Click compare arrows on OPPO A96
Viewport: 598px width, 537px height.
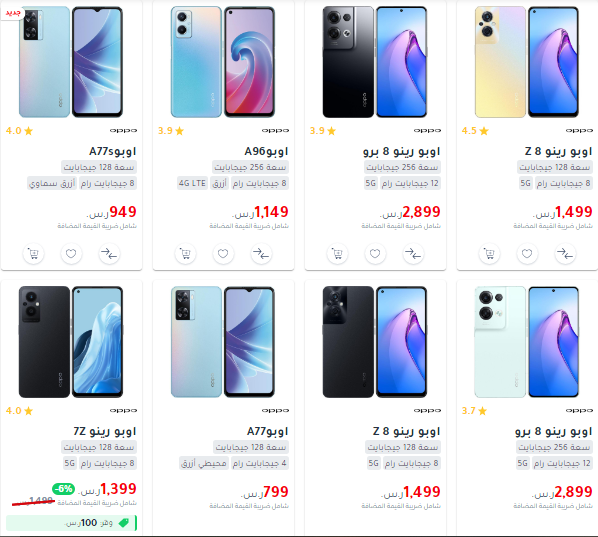[261, 254]
